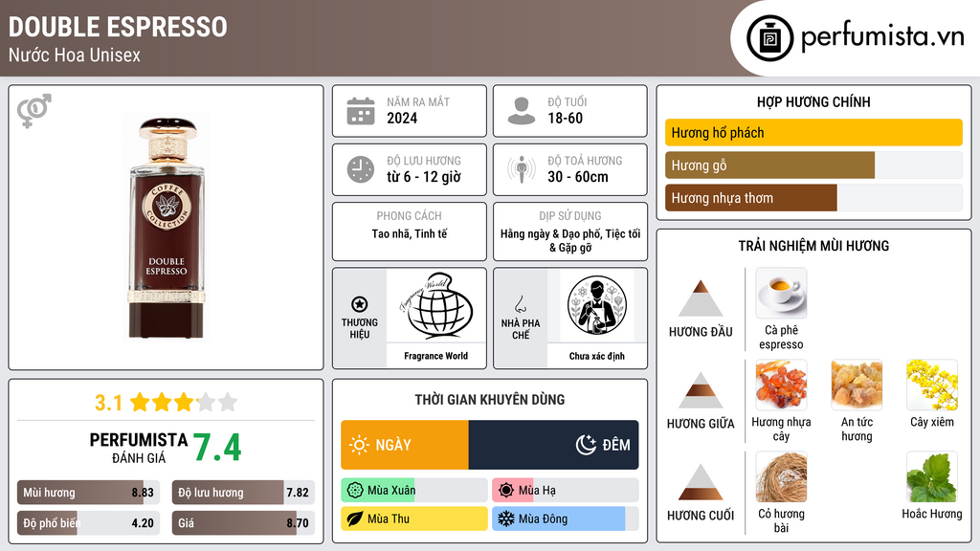Click the Cỏ hương bài note image
Screen dimensions: 980x551
[781, 476]
